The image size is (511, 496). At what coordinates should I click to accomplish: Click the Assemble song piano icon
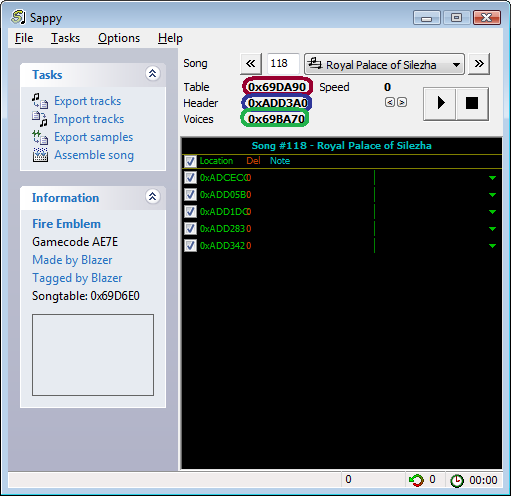[x=40, y=155]
